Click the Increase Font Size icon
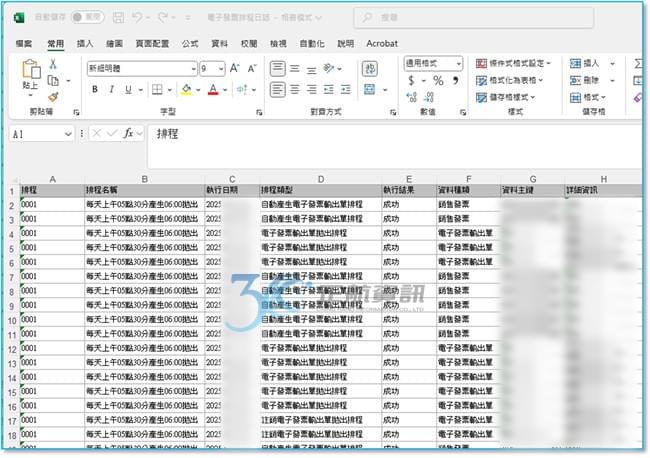Image resolution: width=650 pixels, height=458 pixels. point(235,68)
